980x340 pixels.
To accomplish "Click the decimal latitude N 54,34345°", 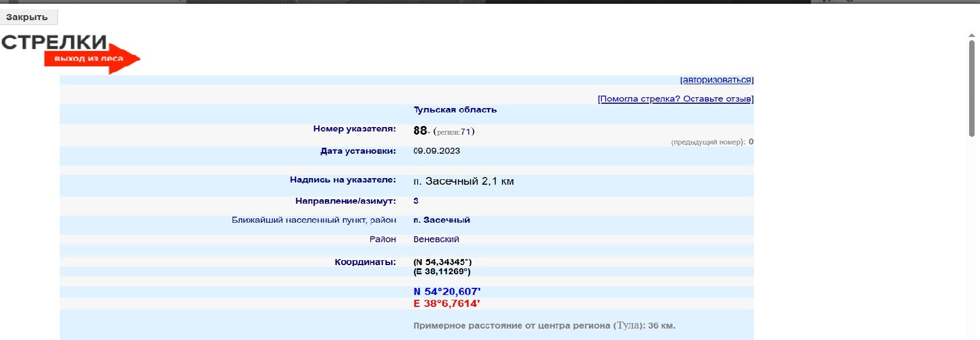I will coord(442,262).
